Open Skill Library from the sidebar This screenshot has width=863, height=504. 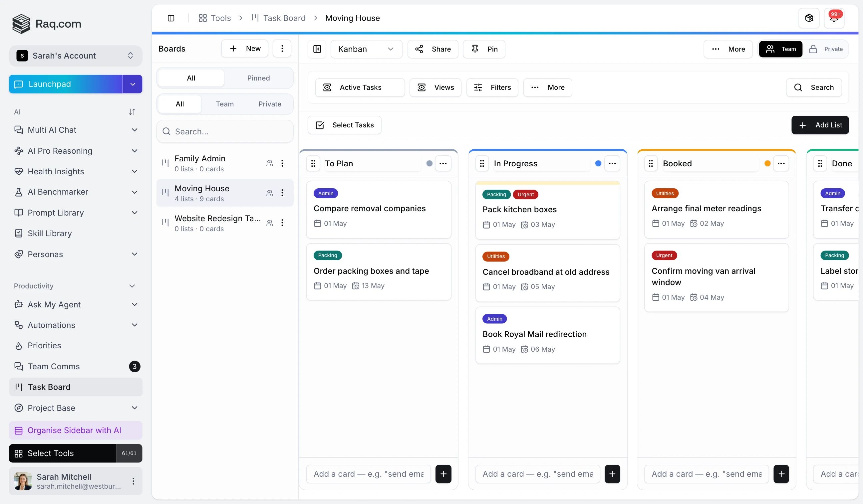[76, 233]
